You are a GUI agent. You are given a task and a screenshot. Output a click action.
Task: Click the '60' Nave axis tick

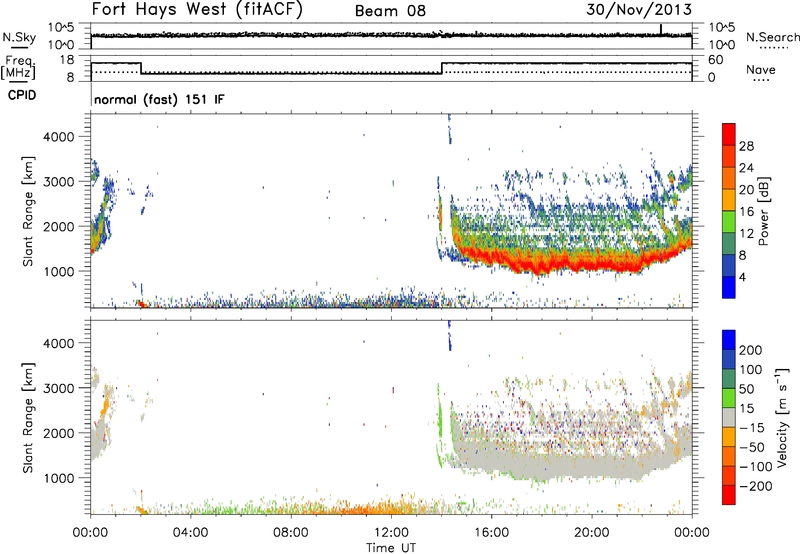[716, 60]
